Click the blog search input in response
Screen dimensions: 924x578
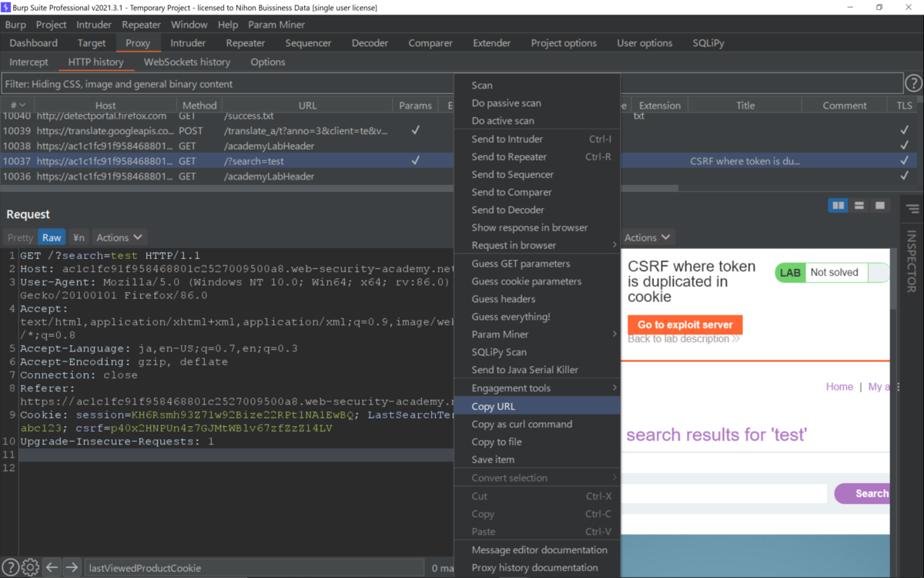(x=723, y=493)
